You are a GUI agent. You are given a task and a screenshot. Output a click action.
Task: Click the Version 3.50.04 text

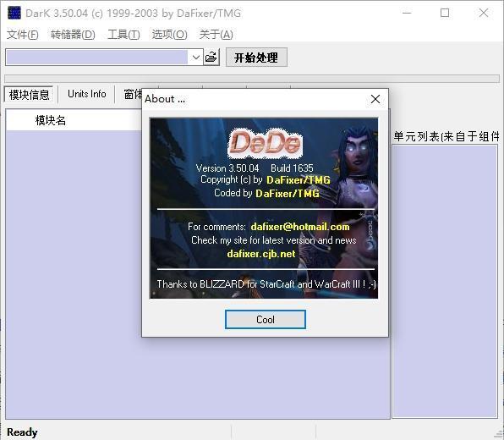(x=227, y=168)
